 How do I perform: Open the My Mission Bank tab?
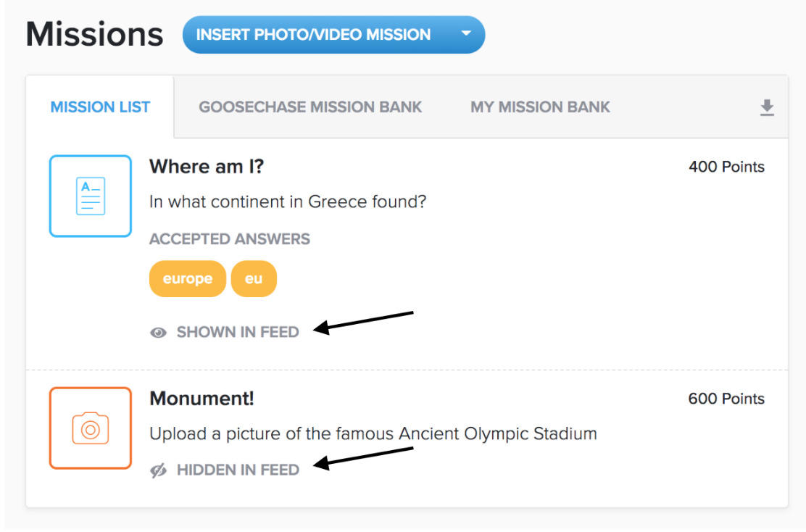(x=540, y=107)
